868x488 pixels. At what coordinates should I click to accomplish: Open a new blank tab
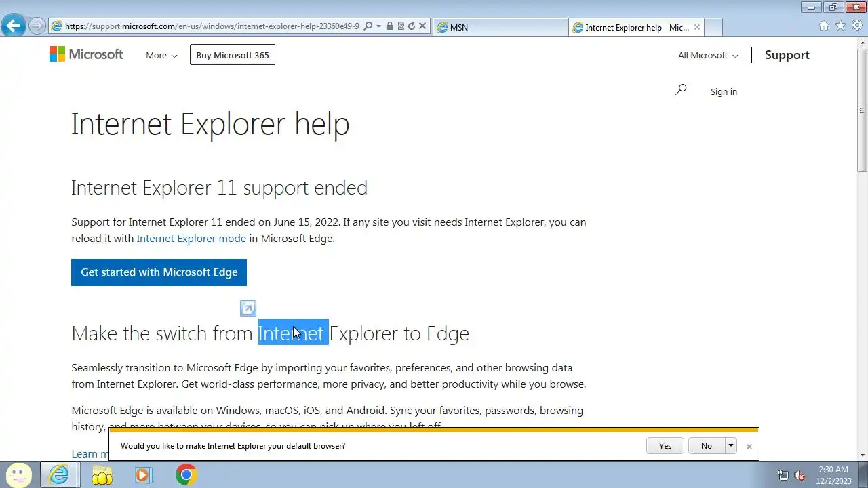click(x=713, y=27)
